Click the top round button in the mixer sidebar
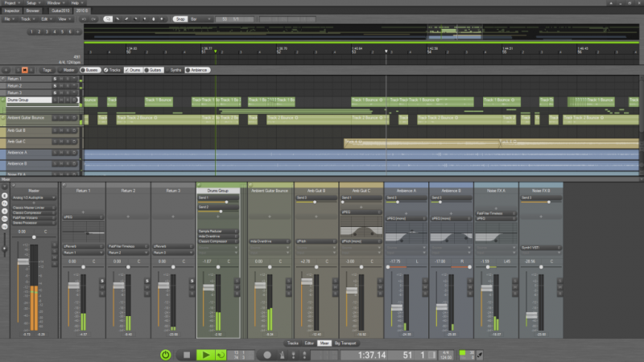Viewport: 644px width, 362px height. pos(5,195)
